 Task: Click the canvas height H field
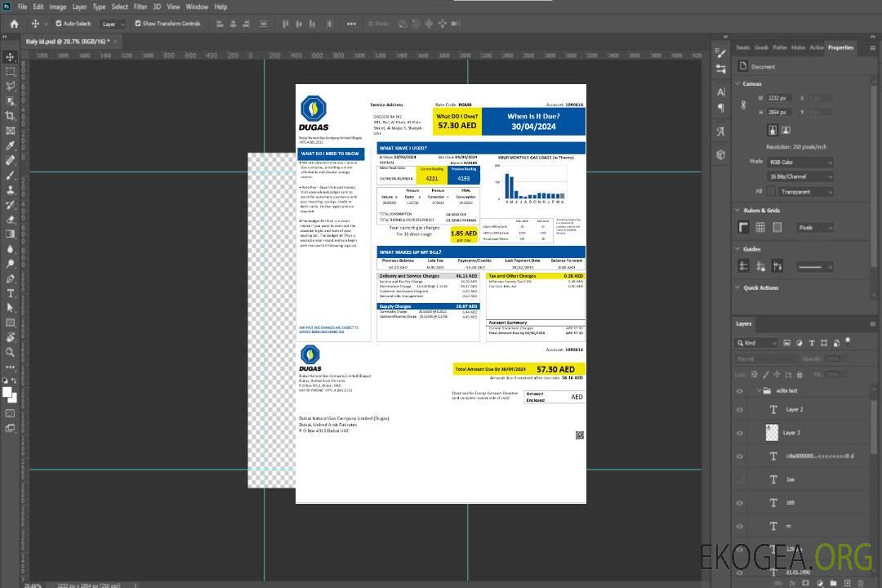778,113
